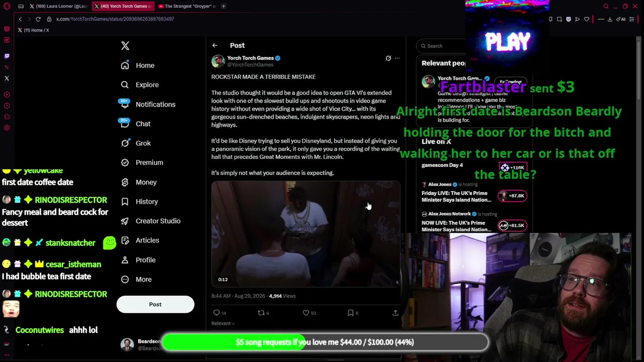The image size is (644, 362).
Task: Open the Relevant replies sort dropdown
Action: tap(223, 323)
